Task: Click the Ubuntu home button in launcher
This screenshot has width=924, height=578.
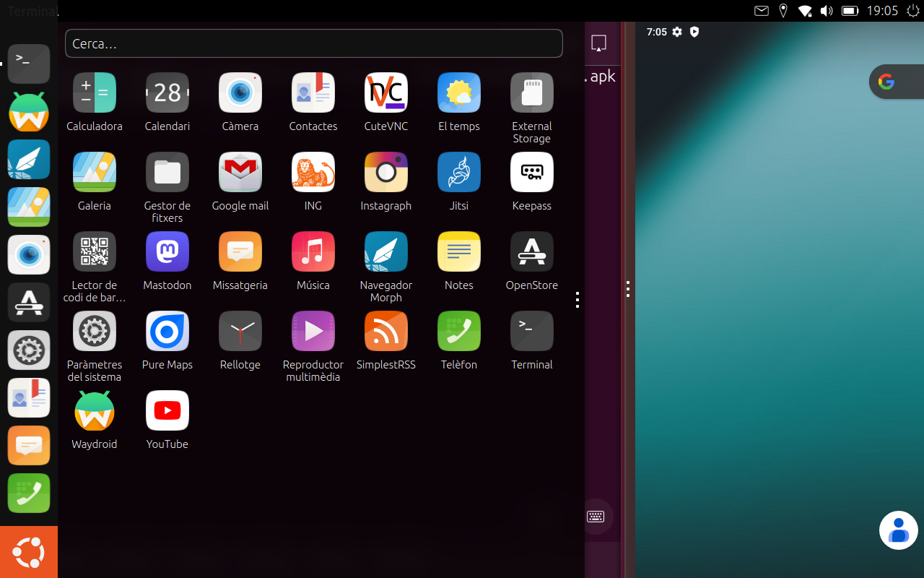Action: click(29, 552)
